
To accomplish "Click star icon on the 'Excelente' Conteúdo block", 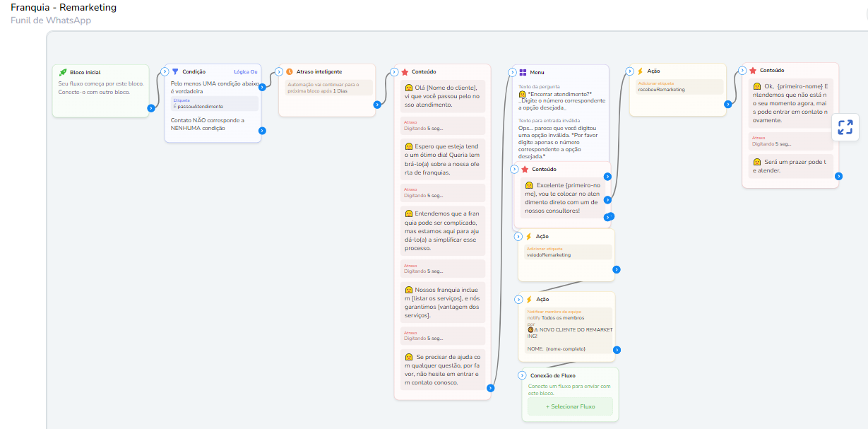I will tap(525, 169).
